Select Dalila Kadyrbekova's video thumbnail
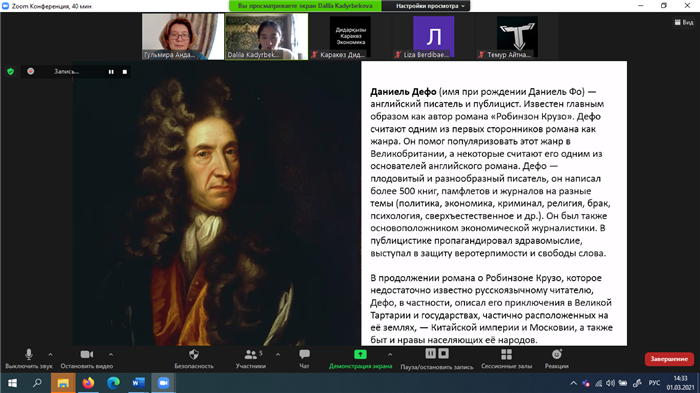The height and width of the screenshot is (393, 700). pos(266,36)
